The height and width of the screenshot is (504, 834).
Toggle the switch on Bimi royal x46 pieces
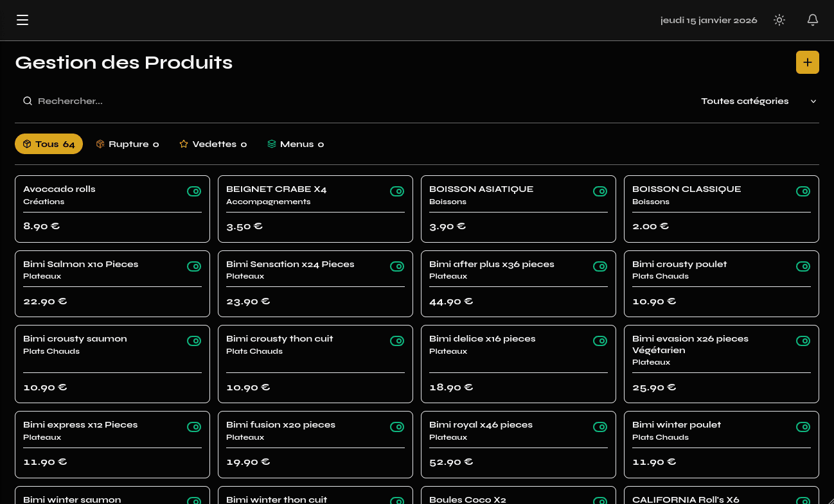[600, 426]
